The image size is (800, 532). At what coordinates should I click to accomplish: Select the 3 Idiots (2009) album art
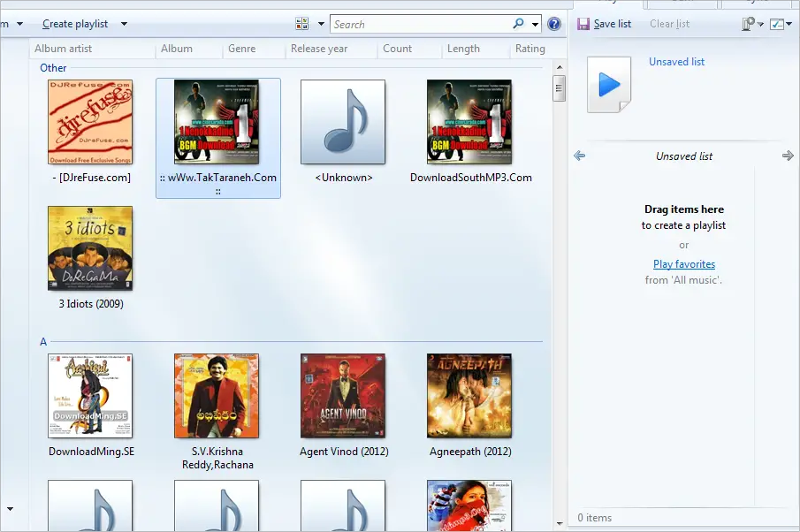pos(90,248)
